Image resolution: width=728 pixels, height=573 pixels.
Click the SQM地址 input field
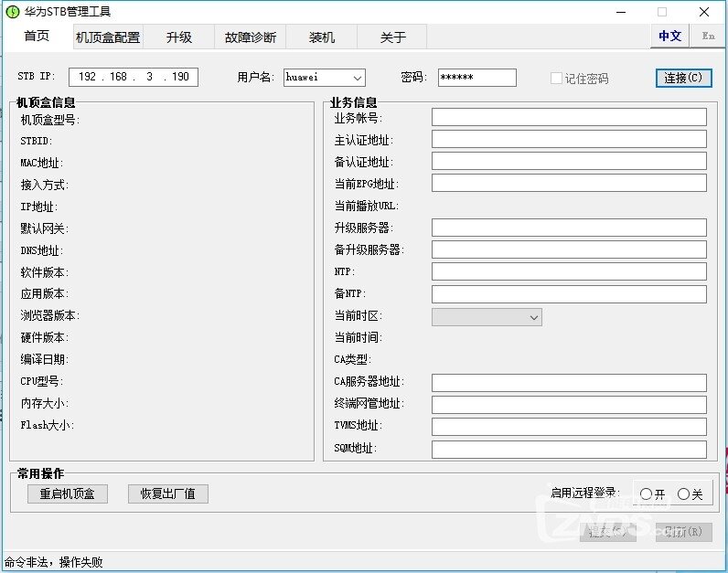pos(569,449)
